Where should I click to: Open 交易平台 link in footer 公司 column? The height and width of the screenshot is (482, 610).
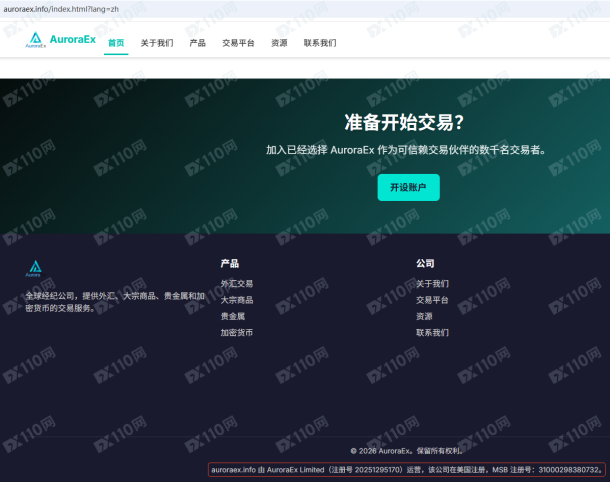(x=432, y=300)
